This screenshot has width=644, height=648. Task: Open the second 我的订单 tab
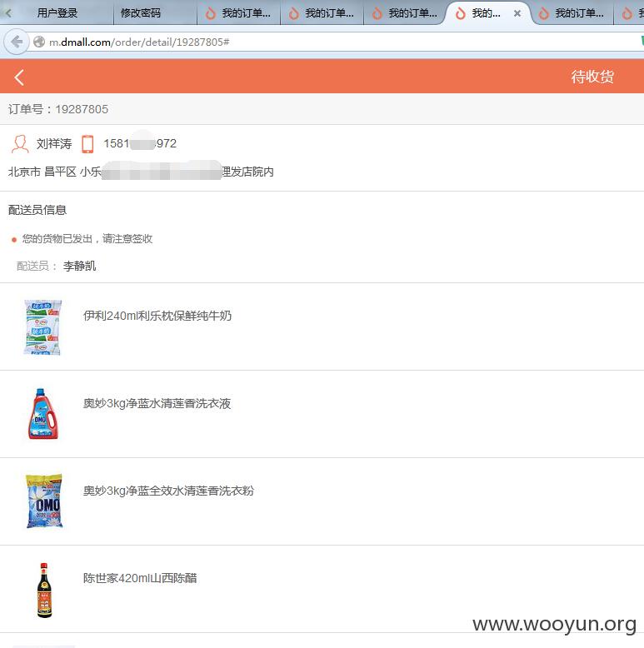tap(322, 13)
